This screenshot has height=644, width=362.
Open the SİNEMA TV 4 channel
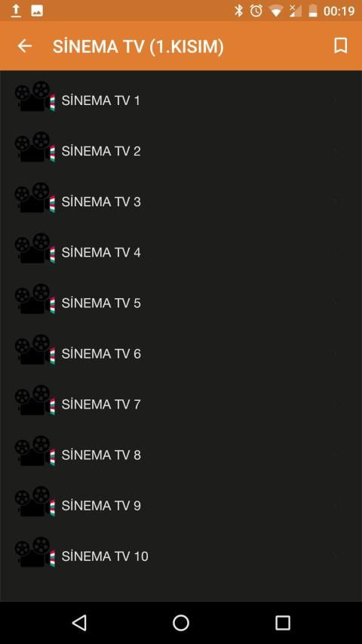(181, 253)
